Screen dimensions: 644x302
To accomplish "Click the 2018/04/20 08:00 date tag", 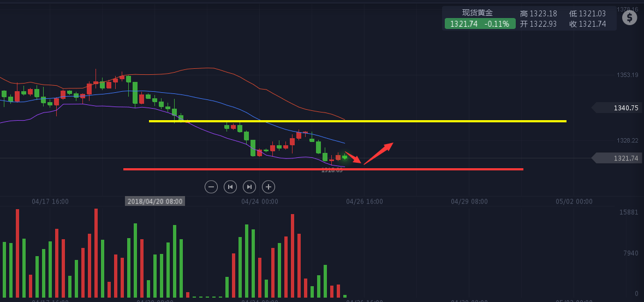I will (155, 202).
